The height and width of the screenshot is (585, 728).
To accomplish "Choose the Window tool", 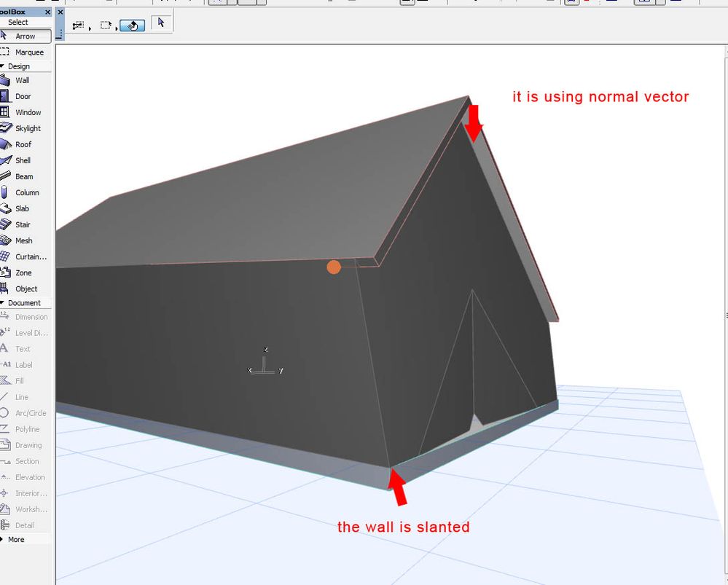I will 25,112.
